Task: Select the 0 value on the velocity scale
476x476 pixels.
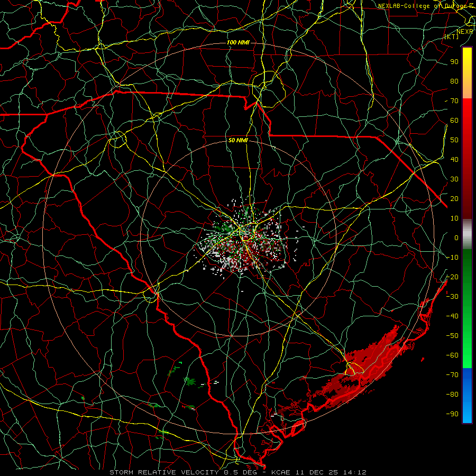Action: click(456, 237)
